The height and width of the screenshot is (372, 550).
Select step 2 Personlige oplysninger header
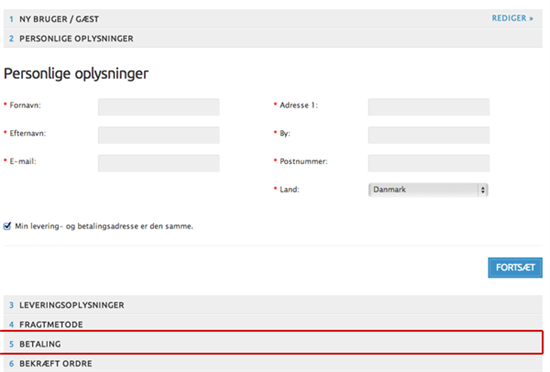273,38
